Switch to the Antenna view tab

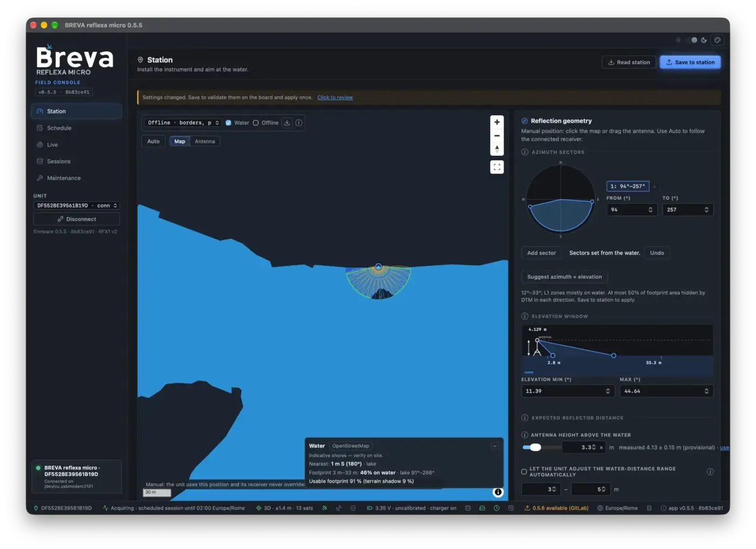click(x=205, y=142)
